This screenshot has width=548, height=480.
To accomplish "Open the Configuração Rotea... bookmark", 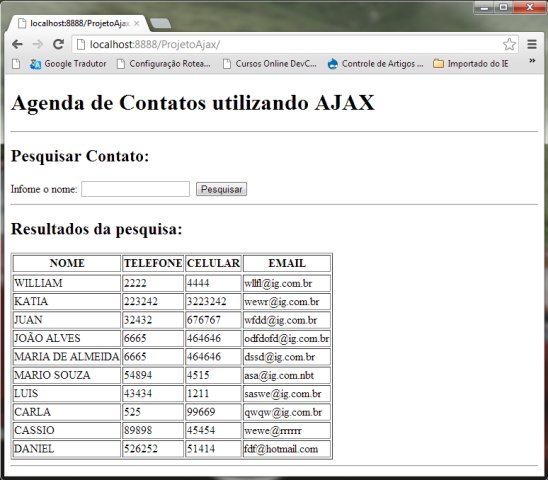I will [164, 64].
